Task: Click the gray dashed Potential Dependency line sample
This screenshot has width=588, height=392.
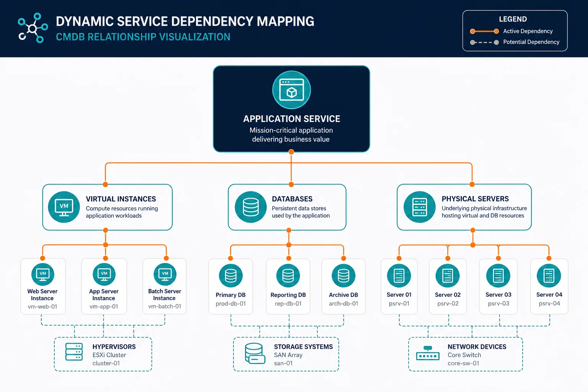Action: (484, 42)
